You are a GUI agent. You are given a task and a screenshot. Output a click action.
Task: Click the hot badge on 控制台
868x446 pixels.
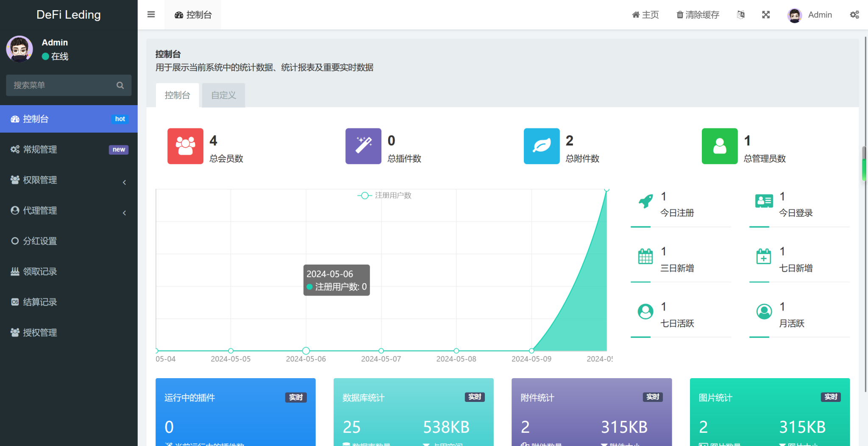(120, 119)
